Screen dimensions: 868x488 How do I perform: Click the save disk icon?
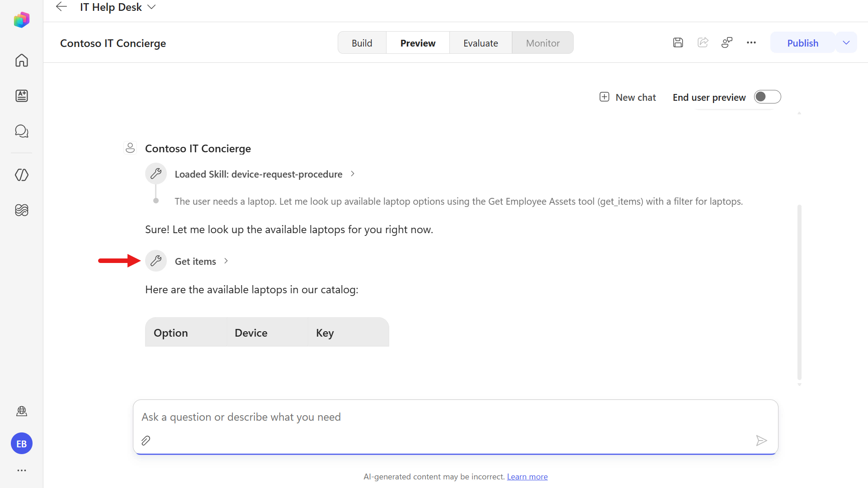tap(678, 42)
